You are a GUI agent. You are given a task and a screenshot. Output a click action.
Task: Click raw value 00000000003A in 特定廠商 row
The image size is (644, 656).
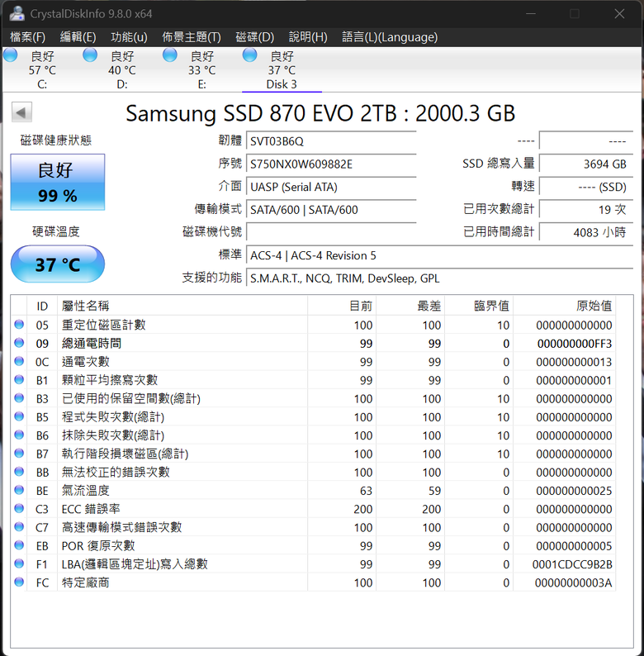pyautogui.click(x=573, y=582)
